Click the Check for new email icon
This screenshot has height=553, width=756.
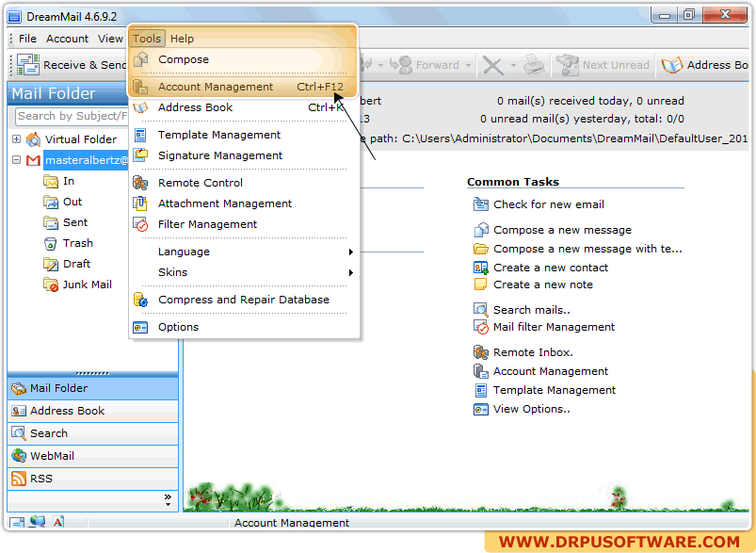(x=481, y=204)
